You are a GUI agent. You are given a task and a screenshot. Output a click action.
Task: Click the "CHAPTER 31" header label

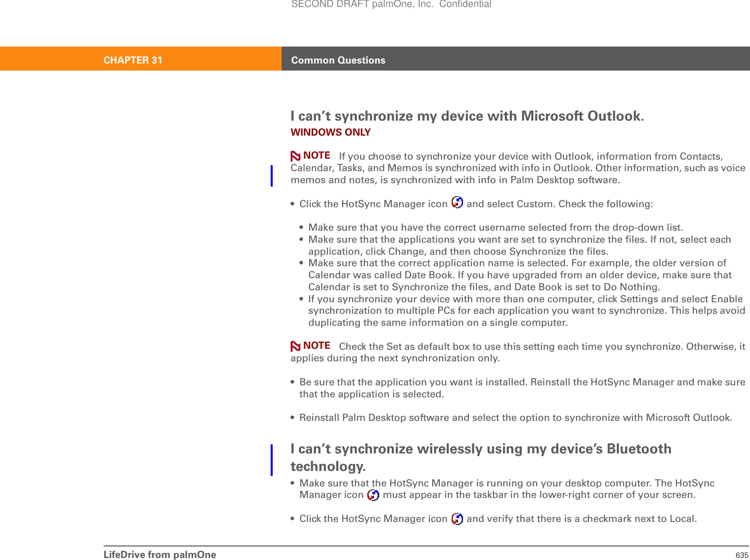(x=133, y=60)
